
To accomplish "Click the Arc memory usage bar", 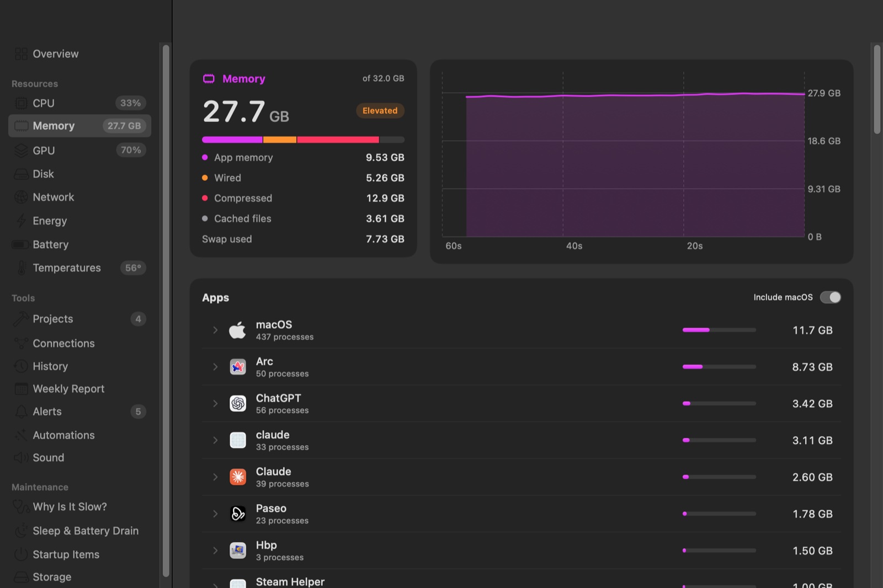I will click(x=719, y=367).
